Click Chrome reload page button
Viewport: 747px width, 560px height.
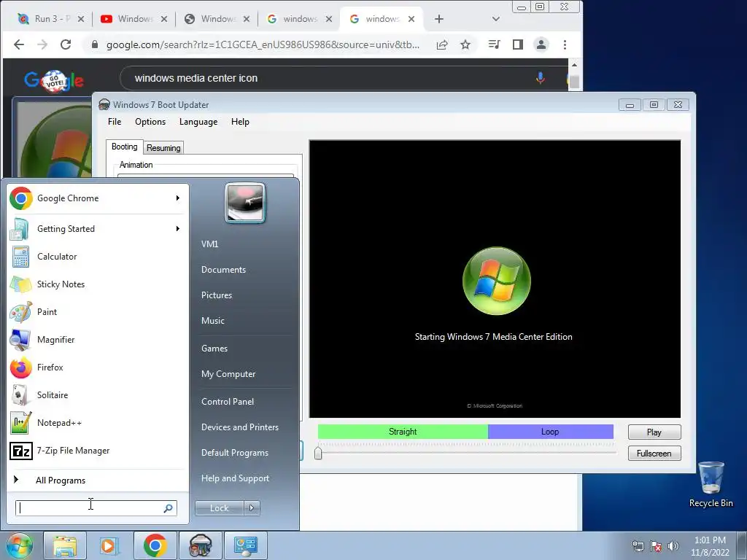click(66, 44)
